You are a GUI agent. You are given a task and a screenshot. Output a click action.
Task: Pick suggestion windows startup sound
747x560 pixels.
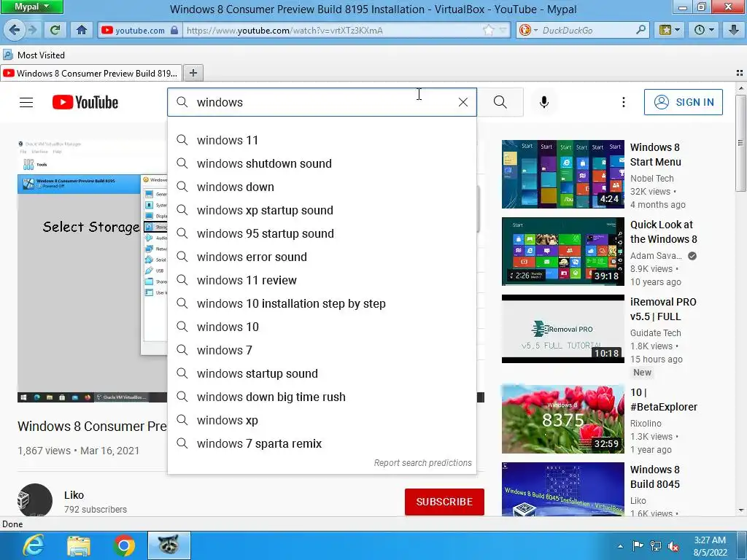tap(322, 373)
